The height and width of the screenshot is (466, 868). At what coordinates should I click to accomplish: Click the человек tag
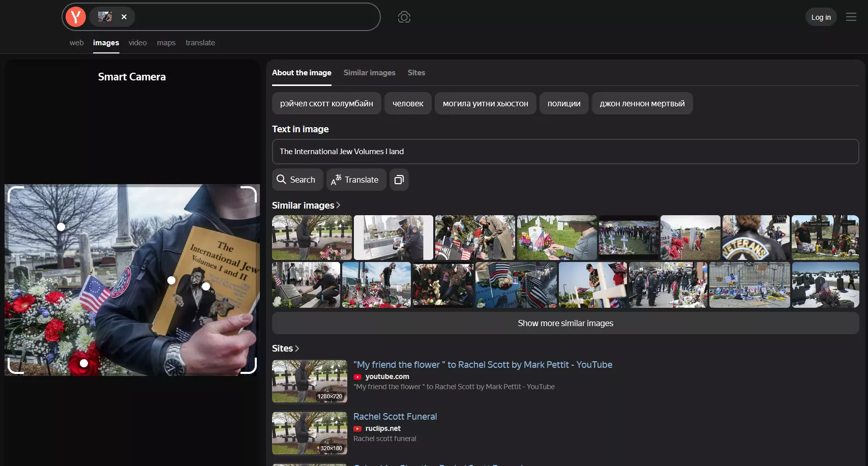tap(408, 103)
